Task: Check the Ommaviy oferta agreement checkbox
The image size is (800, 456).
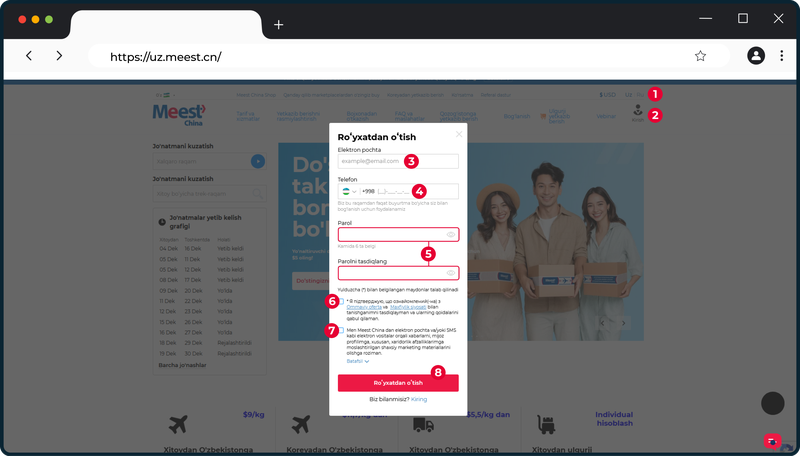Action: 341,301
